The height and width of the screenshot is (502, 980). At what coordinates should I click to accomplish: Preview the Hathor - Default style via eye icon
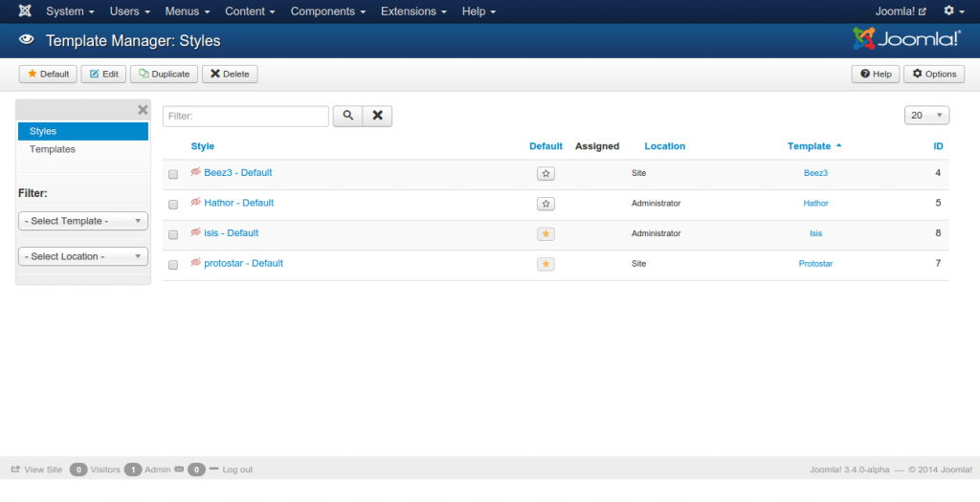pyautogui.click(x=195, y=202)
